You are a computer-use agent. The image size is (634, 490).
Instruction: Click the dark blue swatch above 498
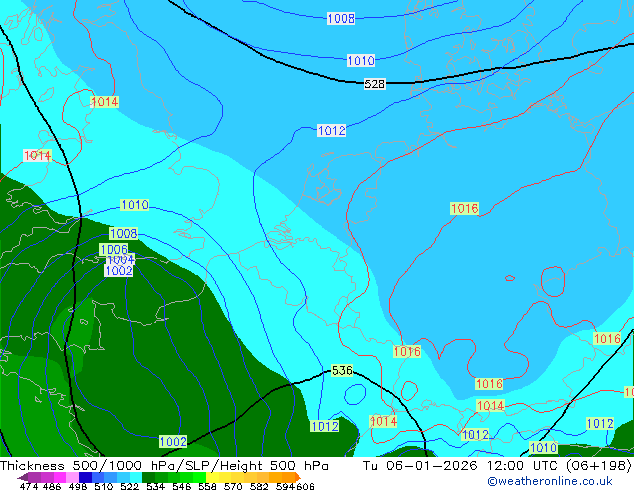[85, 477]
